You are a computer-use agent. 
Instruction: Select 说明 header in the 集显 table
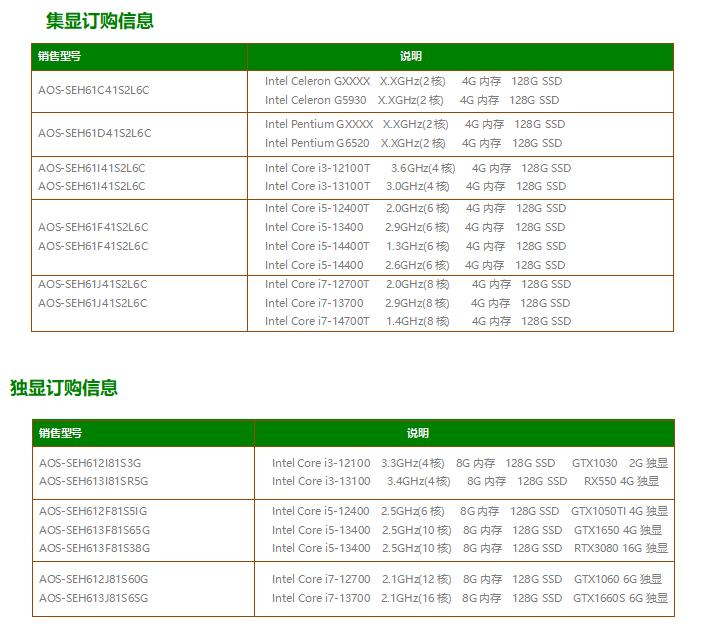point(410,56)
